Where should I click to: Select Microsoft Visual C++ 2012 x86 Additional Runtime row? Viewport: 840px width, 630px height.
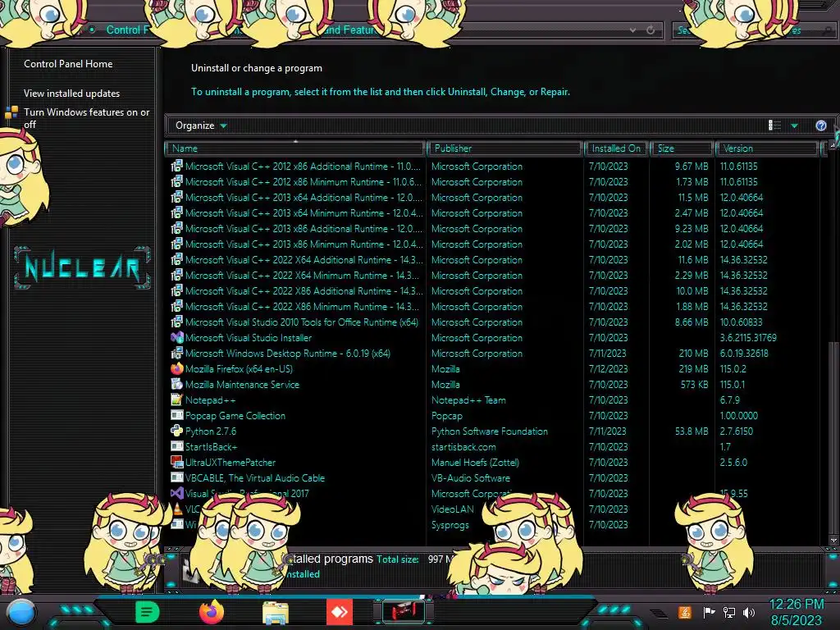coord(493,166)
